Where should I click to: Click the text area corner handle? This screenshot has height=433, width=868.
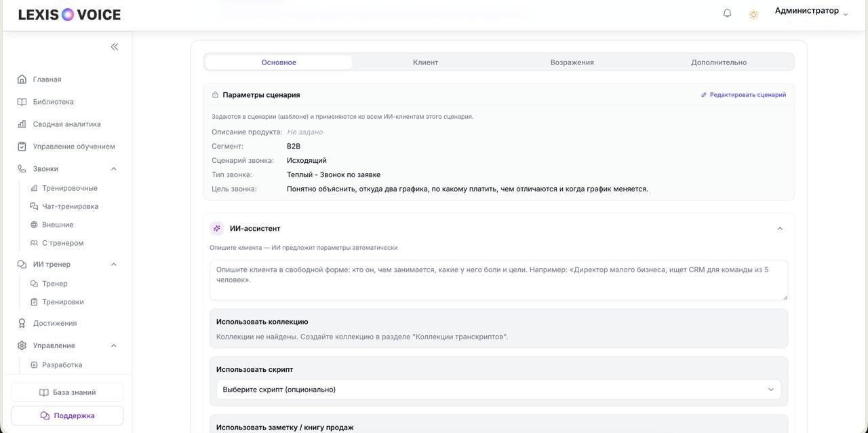click(785, 297)
